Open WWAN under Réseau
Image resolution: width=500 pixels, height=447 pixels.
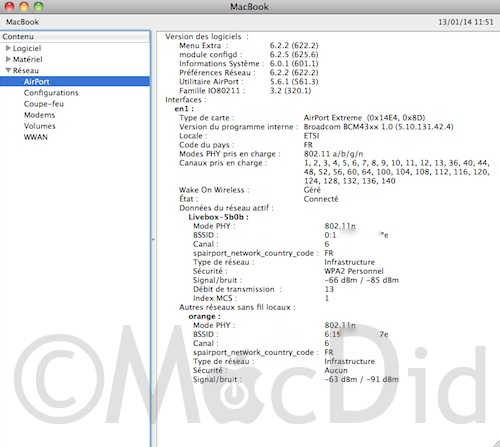coord(36,137)
